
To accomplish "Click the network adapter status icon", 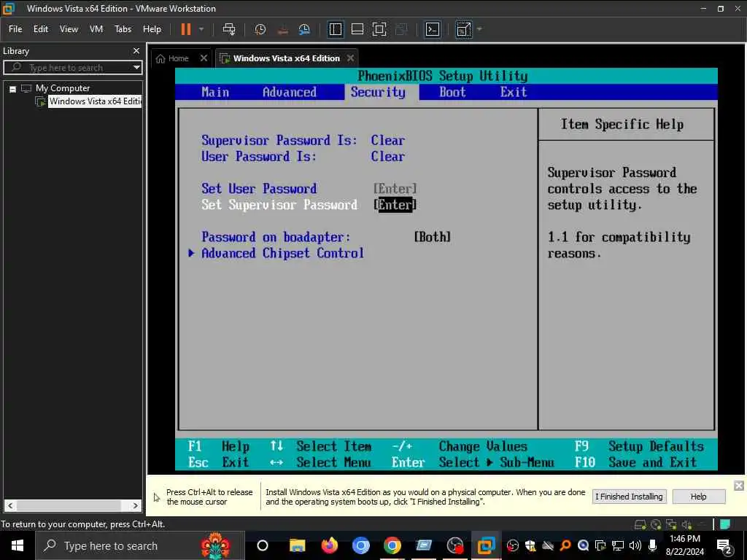I will click(x=671, y=525).
